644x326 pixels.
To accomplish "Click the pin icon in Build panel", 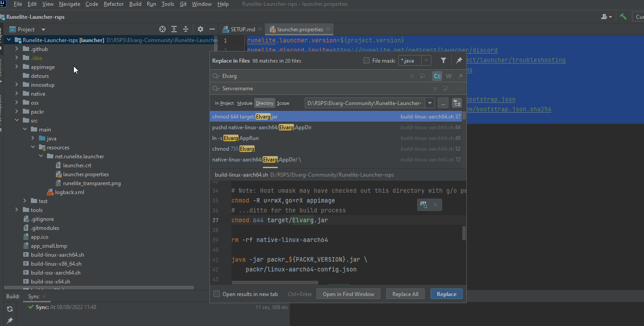I will point(9,321).
